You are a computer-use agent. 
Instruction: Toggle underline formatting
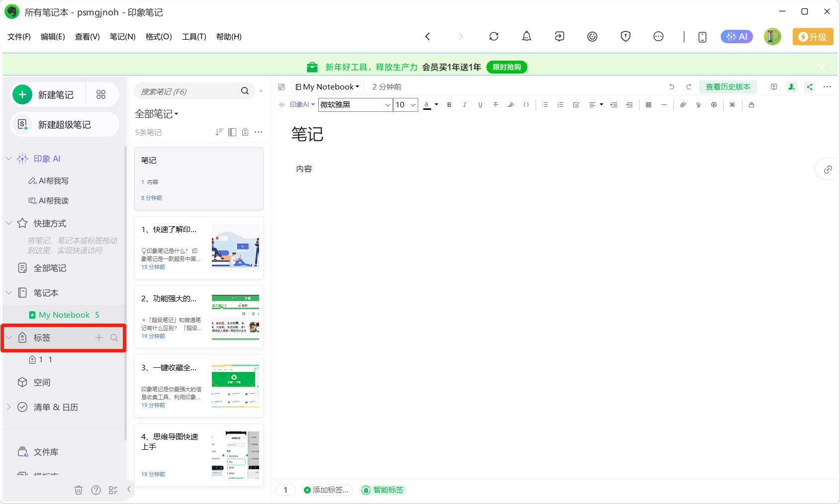click(x=480, y=105)
